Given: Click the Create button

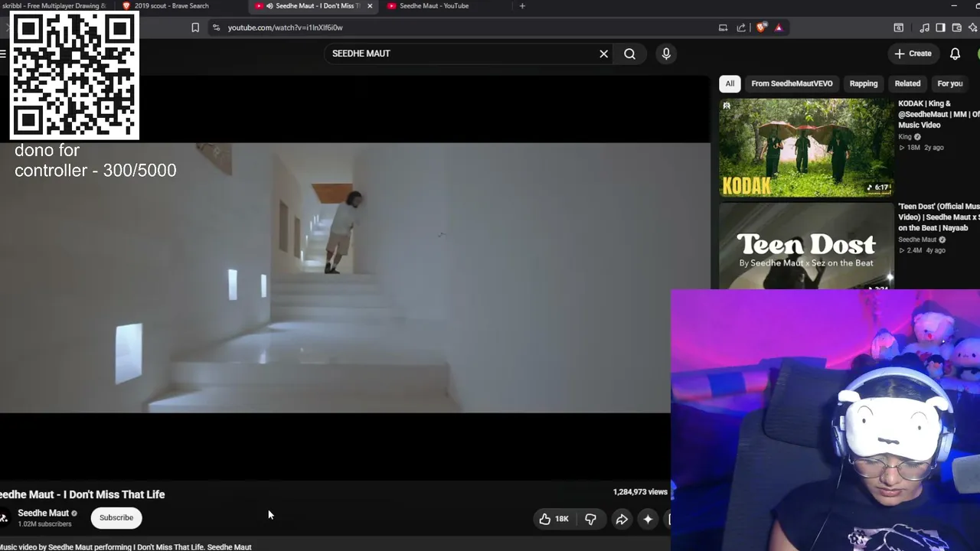Looking at the screenshot, I should tap(913, 54).
